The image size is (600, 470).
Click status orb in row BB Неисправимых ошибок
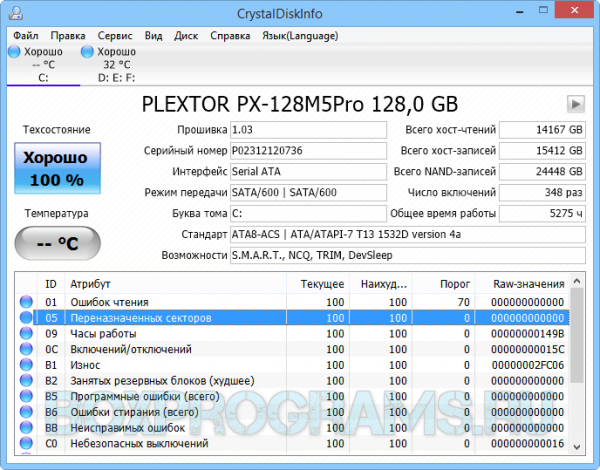[26, 428]
